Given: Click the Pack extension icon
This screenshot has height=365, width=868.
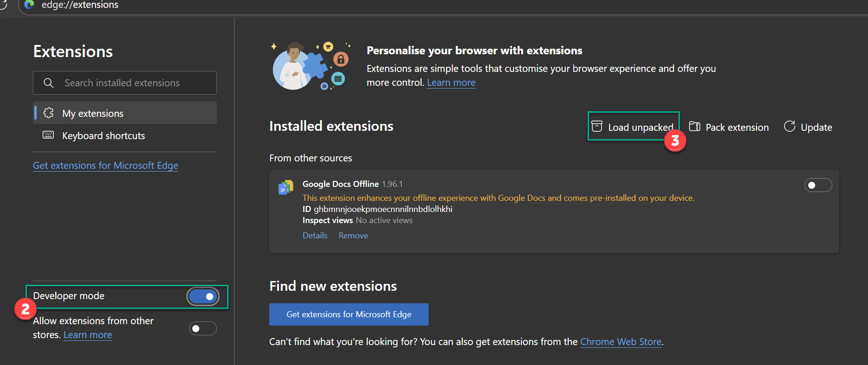Looking at the screenshot, I should 694,127.
